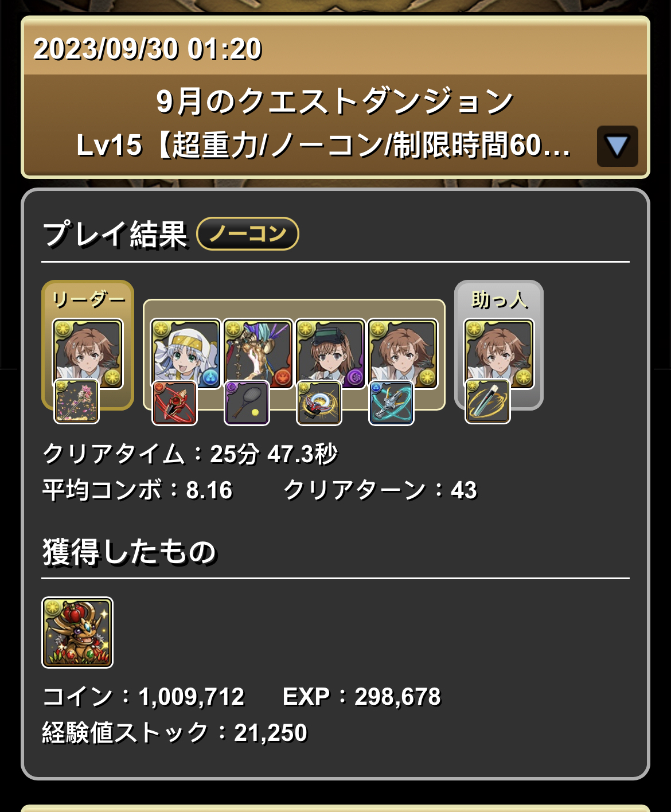This screenshot has width=671, height=812.
Task: Tap the goggles-wearing Misaka sub icon
Action: pyautogui.click(x=330, y=353)
